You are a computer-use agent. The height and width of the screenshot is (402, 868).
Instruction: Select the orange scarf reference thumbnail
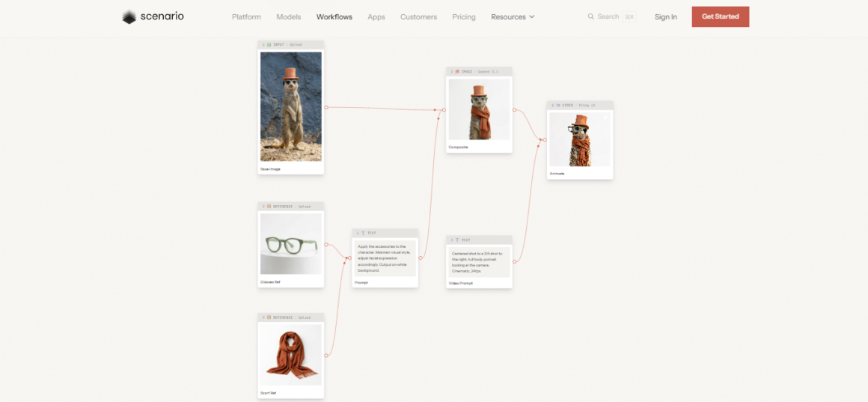[291, 354]
